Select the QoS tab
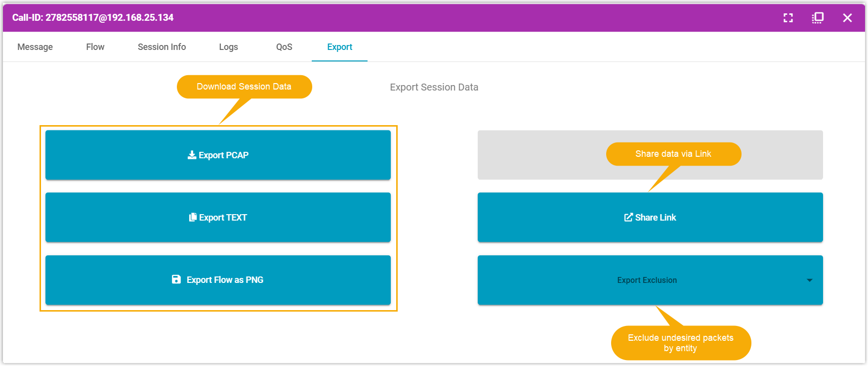This screenshot has height=366, width=868. tap(284, 47)
